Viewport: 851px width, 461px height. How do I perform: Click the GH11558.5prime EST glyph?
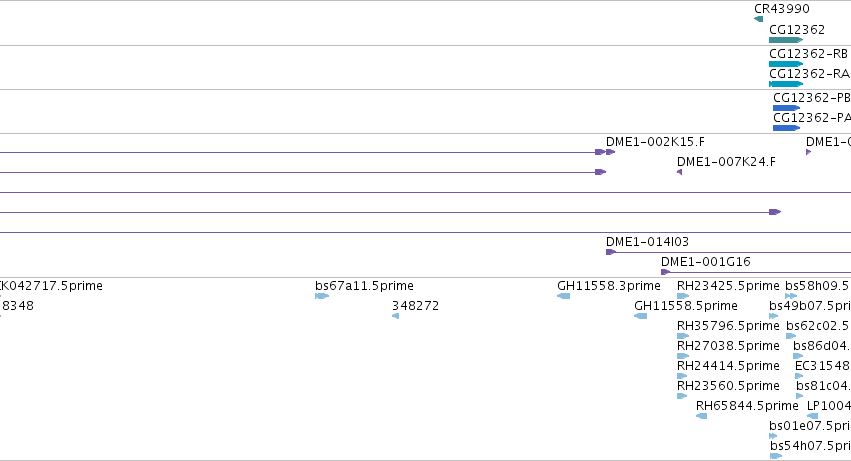tap(640, 316)
